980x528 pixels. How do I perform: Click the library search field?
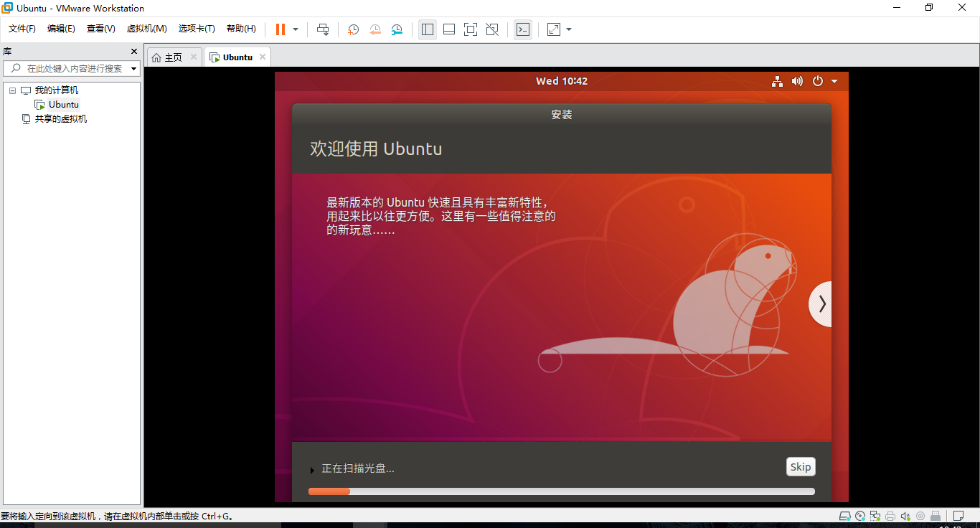coord(72,69)
